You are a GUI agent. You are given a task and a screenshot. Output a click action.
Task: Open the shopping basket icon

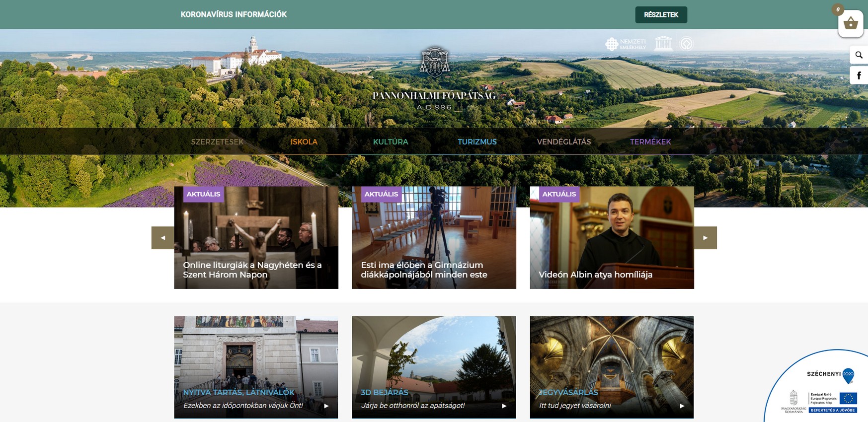(x=851, y=23)
